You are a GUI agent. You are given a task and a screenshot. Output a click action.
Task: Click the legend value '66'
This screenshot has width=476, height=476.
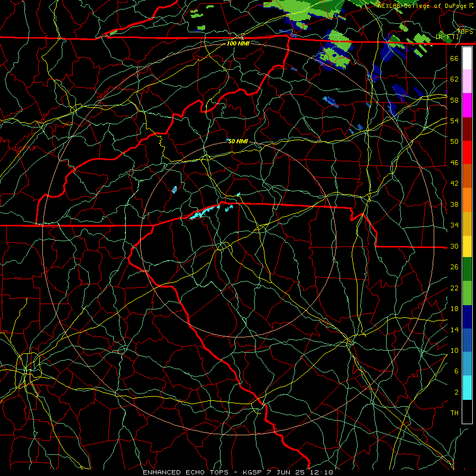coord(454,58)
